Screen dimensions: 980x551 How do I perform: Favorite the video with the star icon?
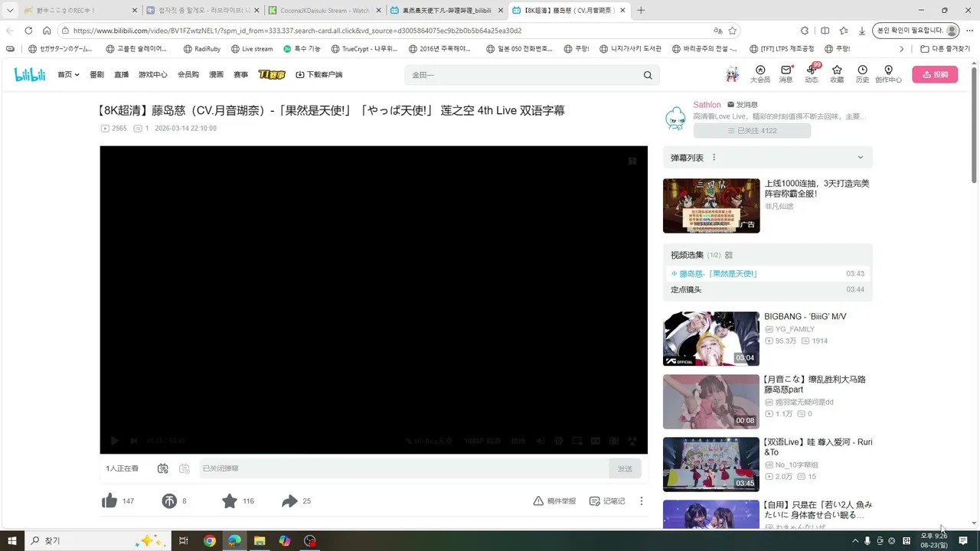[x=230, y=501]
